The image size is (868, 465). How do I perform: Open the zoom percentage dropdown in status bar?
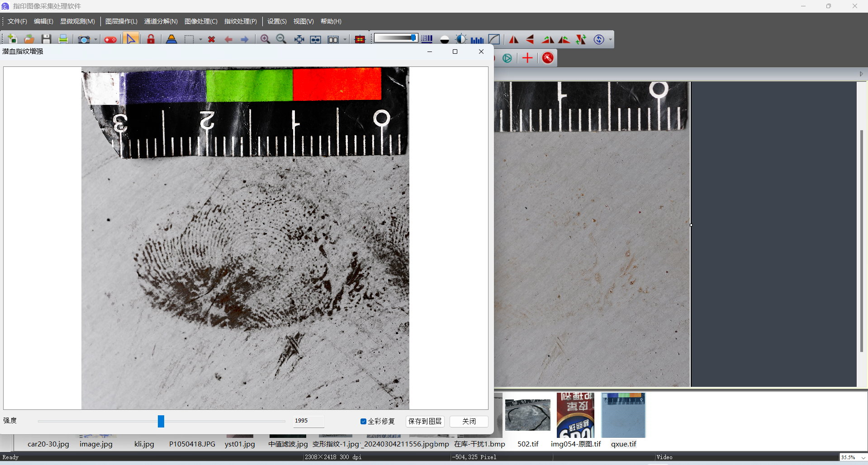[x=863, y=457]
